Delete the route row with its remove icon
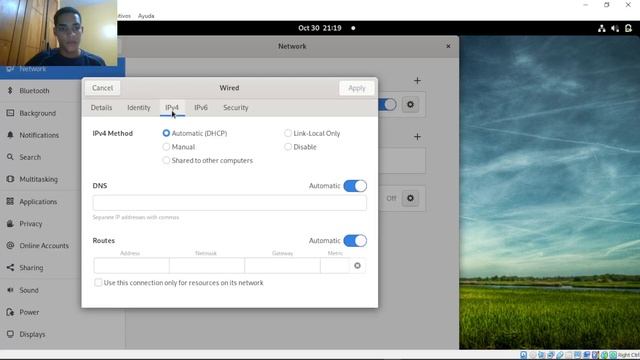Viewport: 640px width, 360px height. pyautogui.click(x=357, y=266)
